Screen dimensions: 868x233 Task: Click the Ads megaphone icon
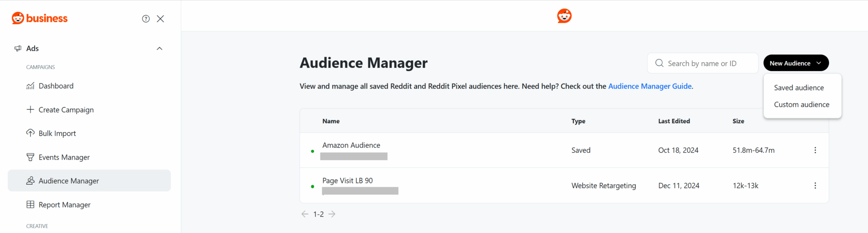pos(18,48)
